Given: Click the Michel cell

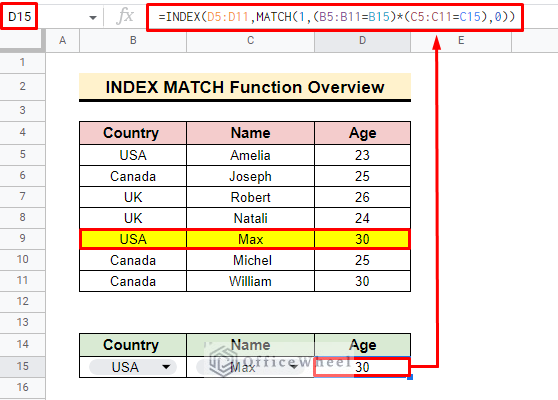Looking at the screenshot, I should pos(251,260).
